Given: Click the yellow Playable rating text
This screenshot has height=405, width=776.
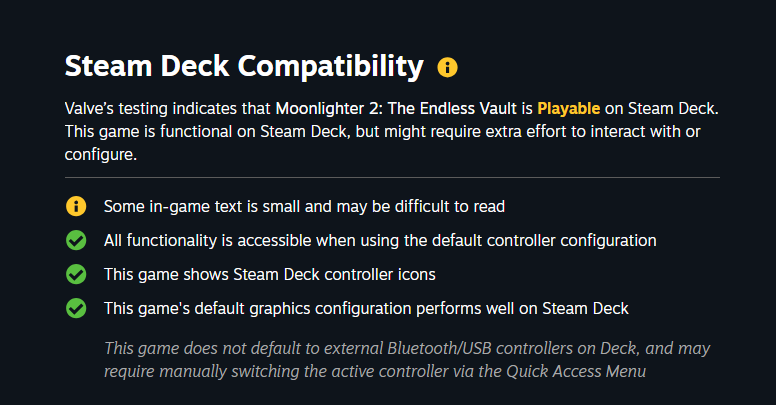Looking at the screenshot, I should coord(568,107).
